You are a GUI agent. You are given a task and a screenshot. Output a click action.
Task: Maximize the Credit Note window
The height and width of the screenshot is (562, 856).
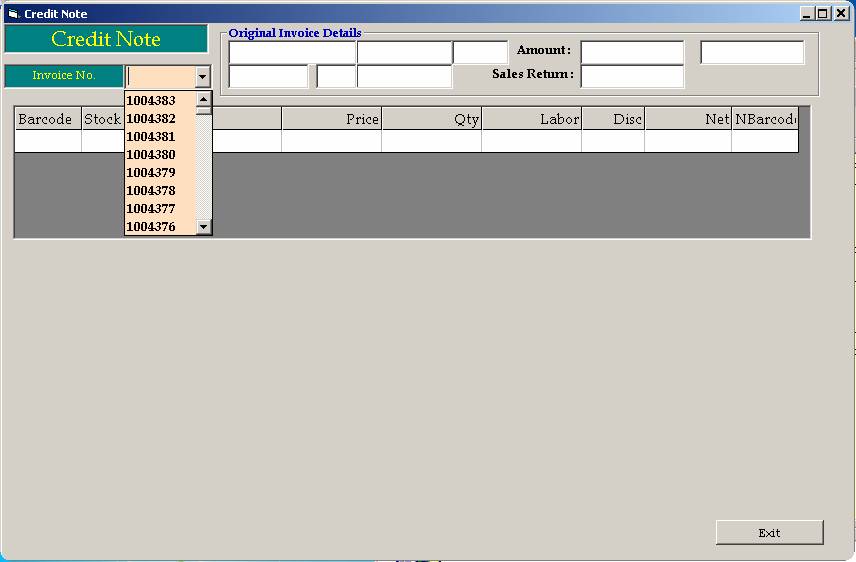pos(823,14)
